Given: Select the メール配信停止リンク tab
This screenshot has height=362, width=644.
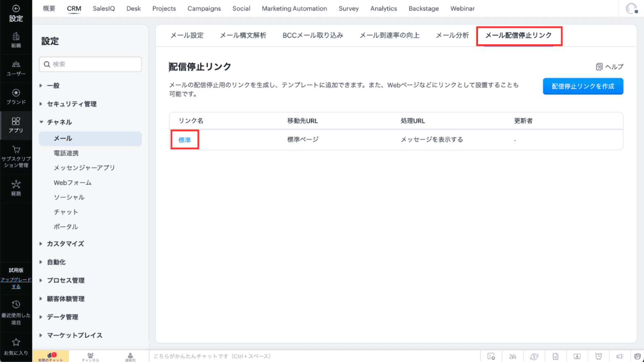Looking at the screenshot, I should [x=519, y=35].
